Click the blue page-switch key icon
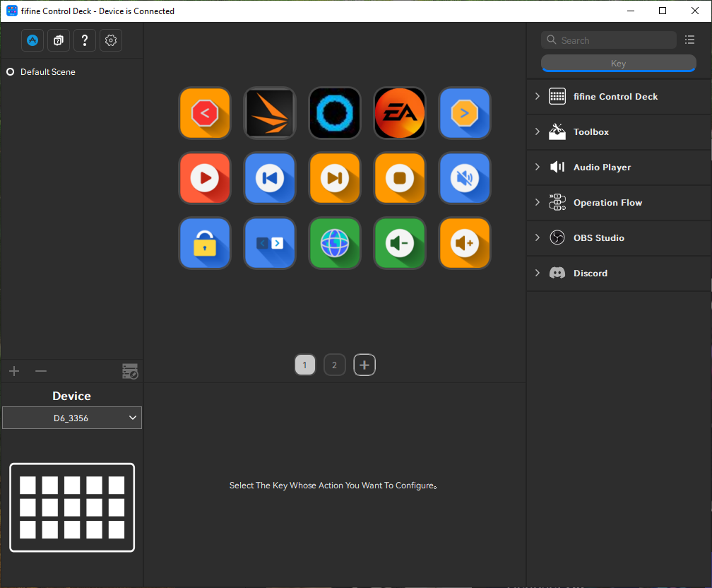This screenshot has height=588, width=712. point(270,243)
